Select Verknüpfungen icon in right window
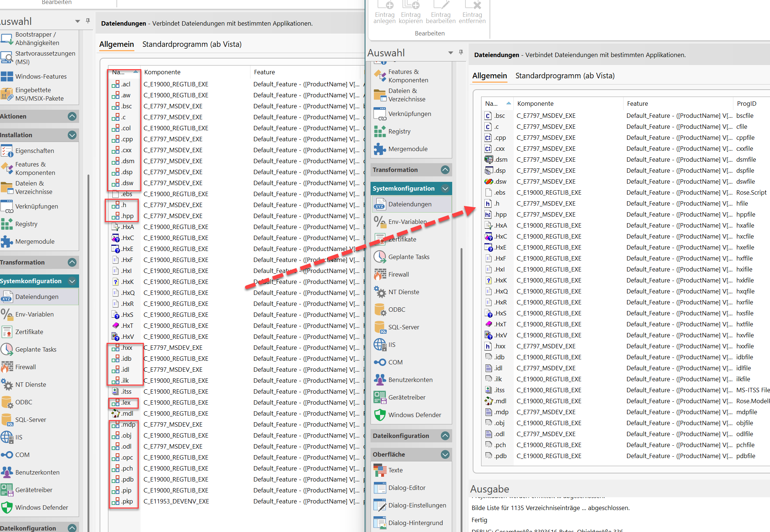Viewport: 770px width, 532px height. (x=380, y=114)
